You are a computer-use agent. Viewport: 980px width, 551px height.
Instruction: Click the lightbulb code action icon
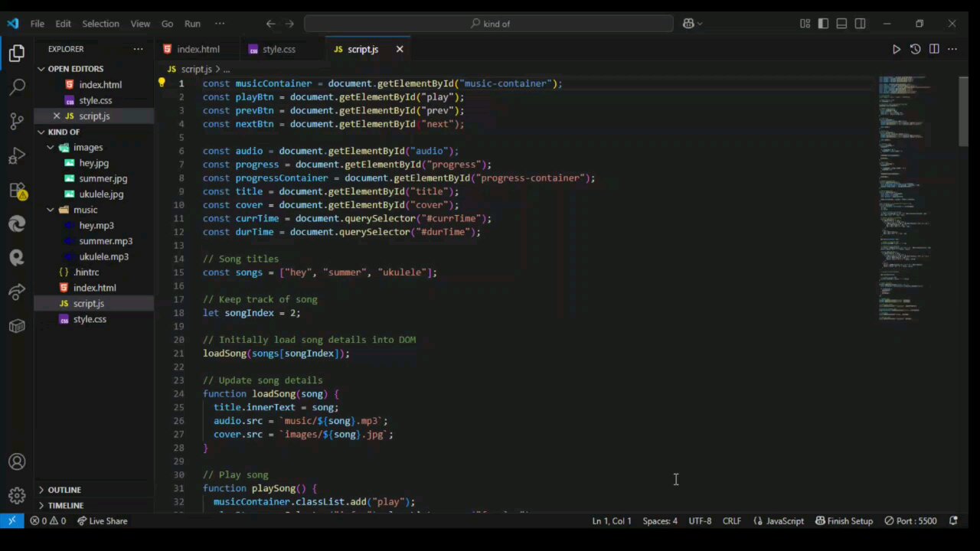162,83
